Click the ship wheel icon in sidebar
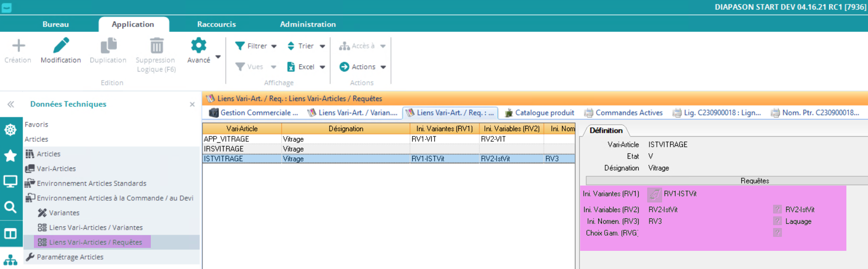Screen dimensions: 868x269 pyautogui.click(x=10, y=130)
